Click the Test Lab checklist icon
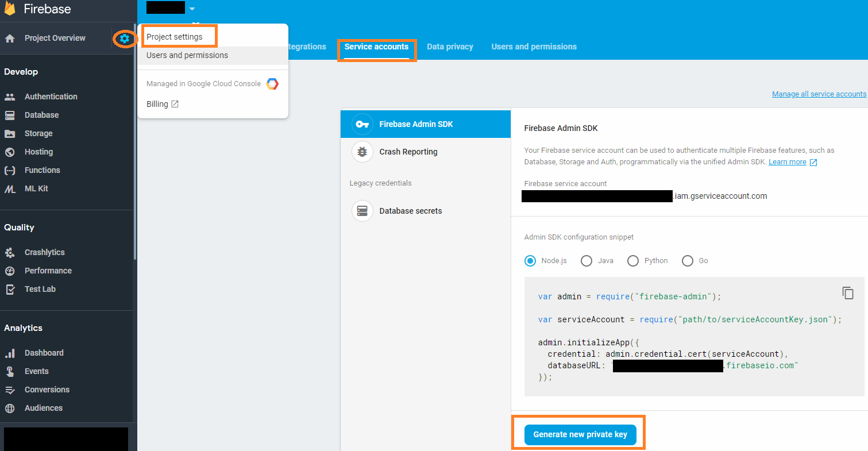 tap(10, 289)
